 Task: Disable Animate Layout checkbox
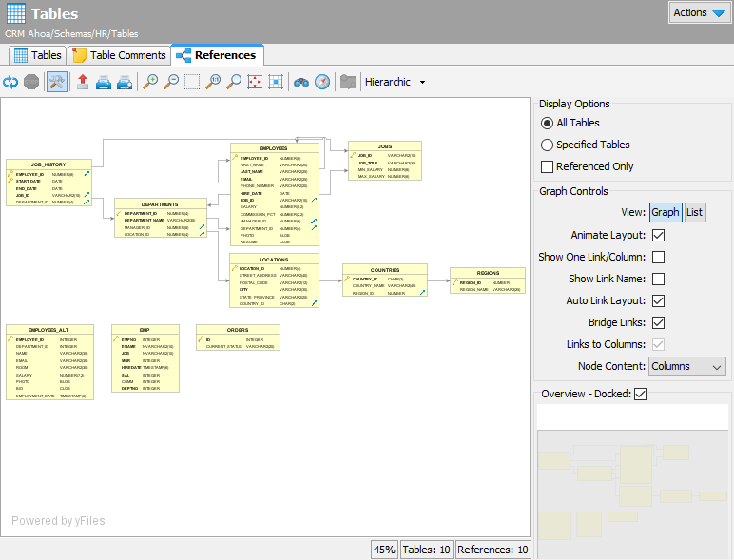(658, 235)
